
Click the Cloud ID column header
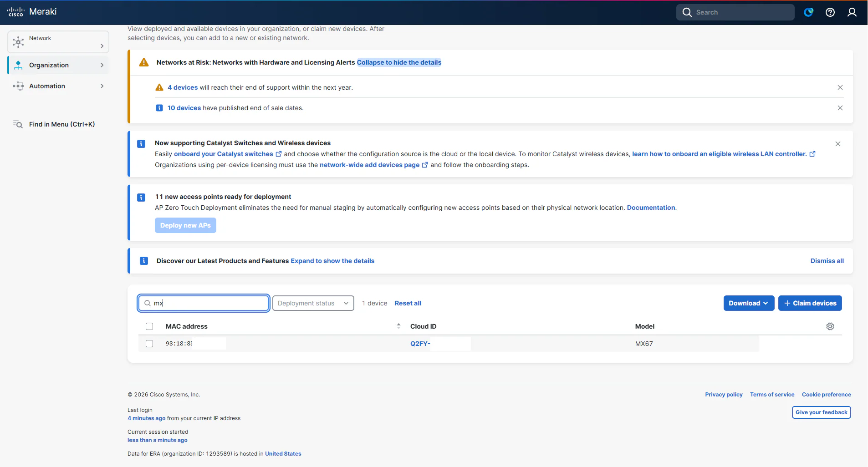click(424, 326)
